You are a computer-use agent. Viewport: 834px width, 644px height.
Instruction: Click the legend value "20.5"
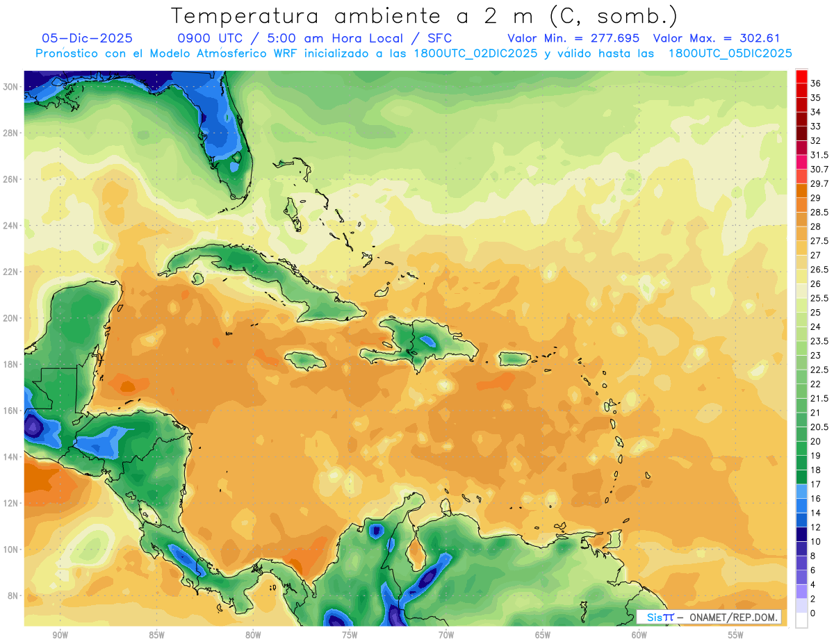819,427
